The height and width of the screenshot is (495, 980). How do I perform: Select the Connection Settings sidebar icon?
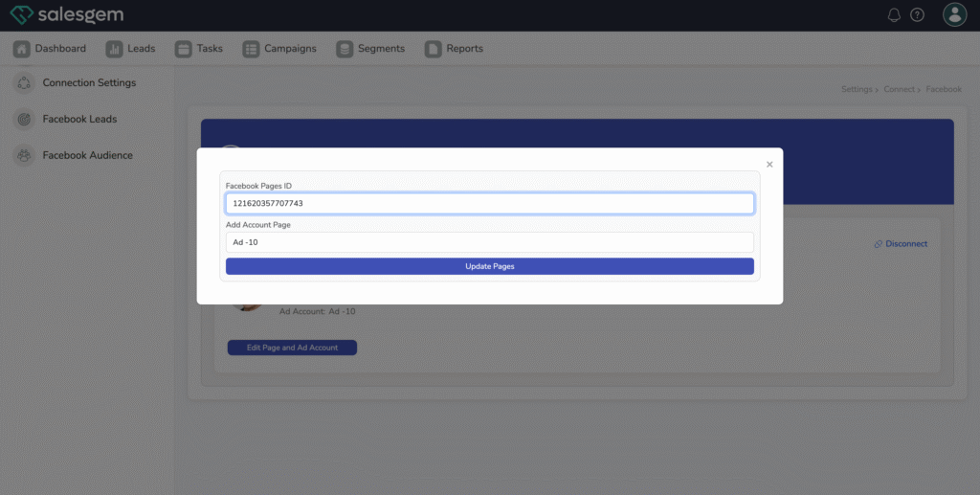24,83
